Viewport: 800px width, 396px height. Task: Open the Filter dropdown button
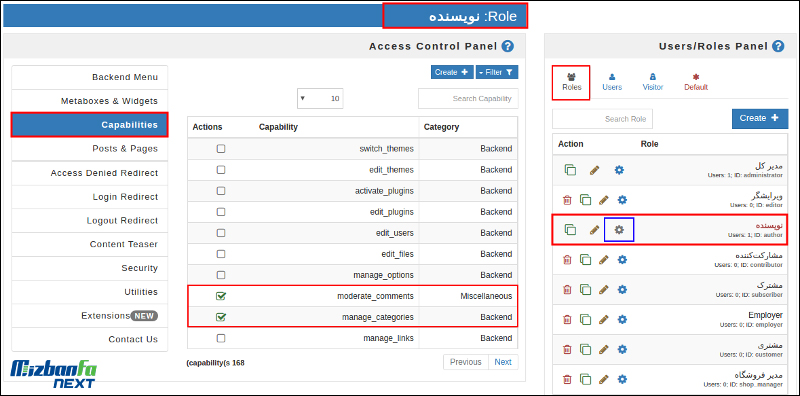coord(497,72)
